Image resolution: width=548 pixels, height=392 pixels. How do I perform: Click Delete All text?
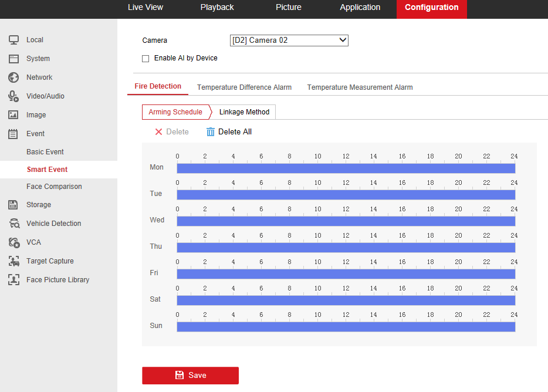(235, 132)
